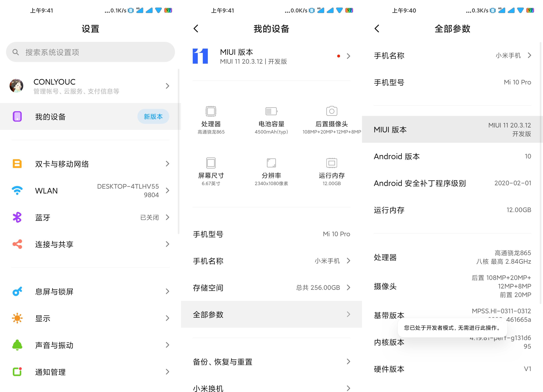The height and width of the screenshot is (392, 543).
Task: Tap battery indicator in first status bar
Action: (168, 10)
